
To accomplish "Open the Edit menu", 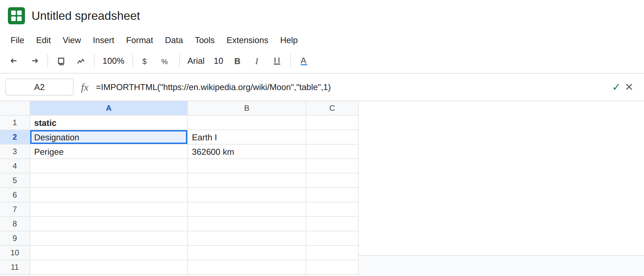I will pos(43,40).
